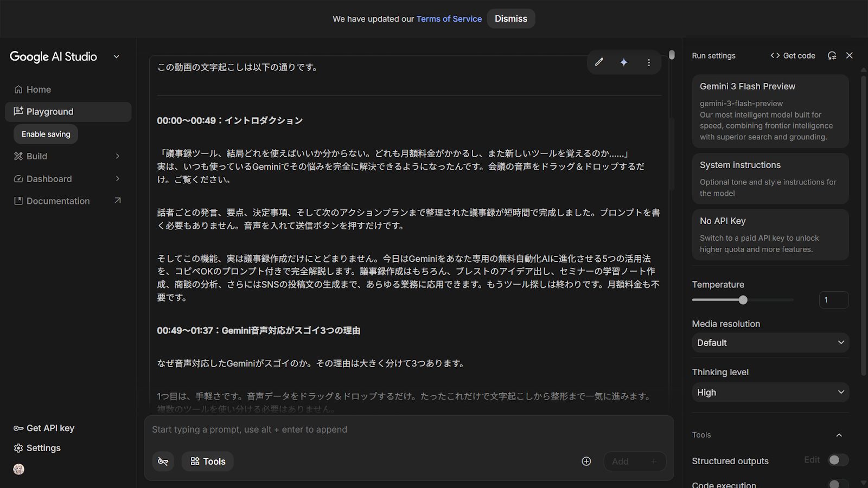
Task: Click the crossed-out key icon in prompt bar
Action: tap(163, 461)
